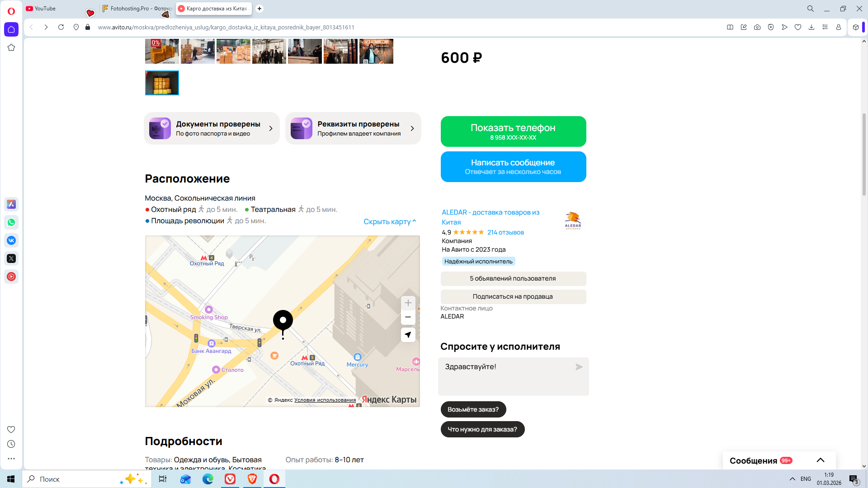868x488 pixels.
Task: Expand the Сообщения chat panel
Action: (820, 460)
